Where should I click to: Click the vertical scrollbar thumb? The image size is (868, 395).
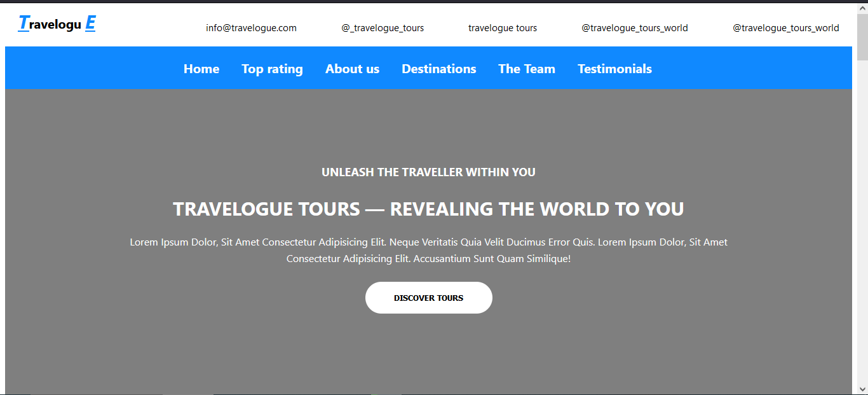coord(862,38)
